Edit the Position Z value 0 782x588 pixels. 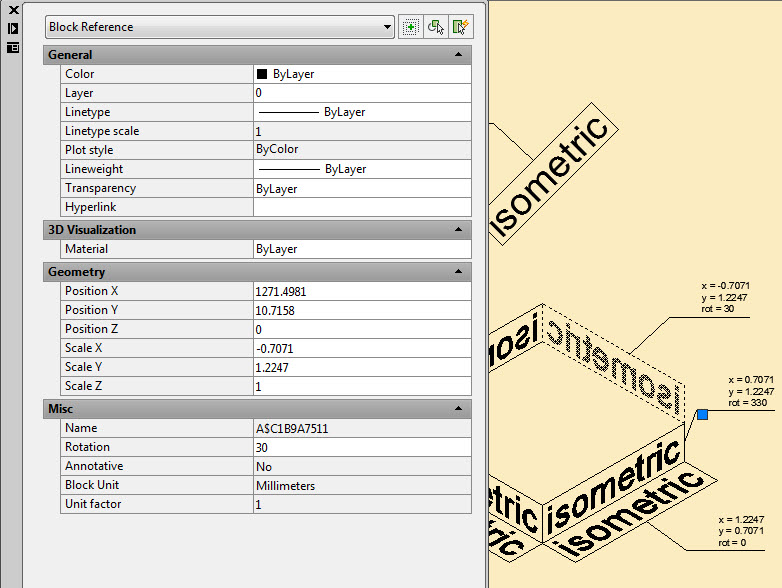[362, 329]
